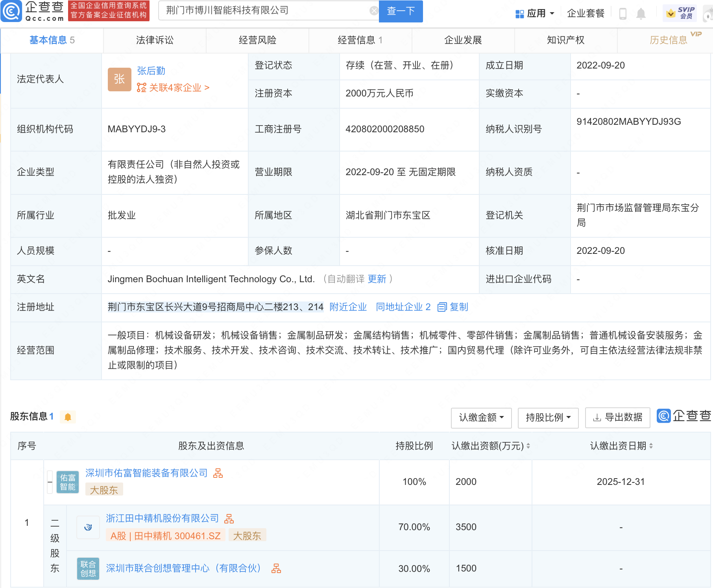Click 大股东 tag beside 田中精机 stock tag
Viewport: 713px width, 588px height.
247,536
